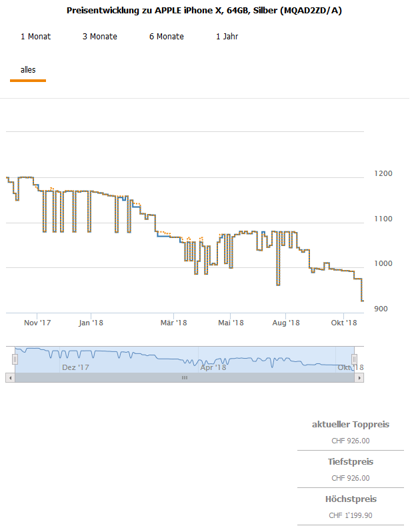Click the Tiefstpreis heading
This screenshot has width=412, height=532.
351,462
